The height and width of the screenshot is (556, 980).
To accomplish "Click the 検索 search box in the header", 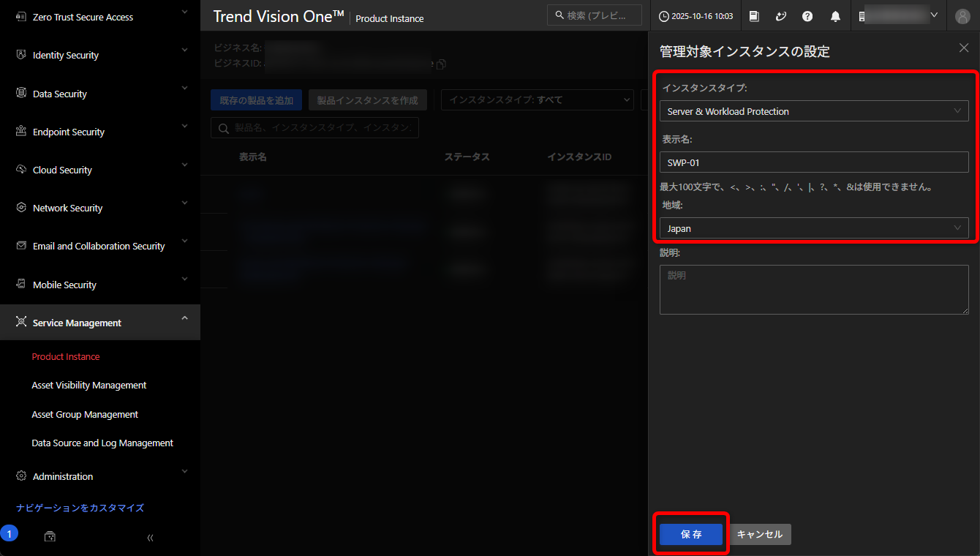I will tap(594, 15).
